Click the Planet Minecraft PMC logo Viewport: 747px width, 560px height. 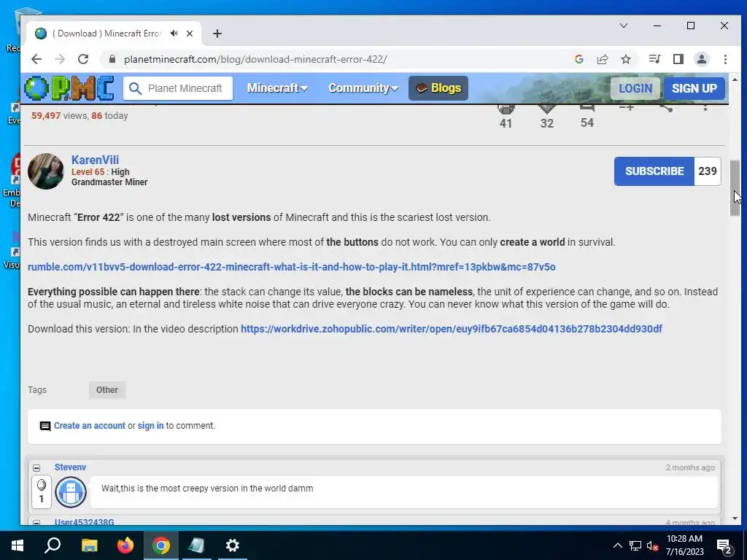(x=69, y=88)
